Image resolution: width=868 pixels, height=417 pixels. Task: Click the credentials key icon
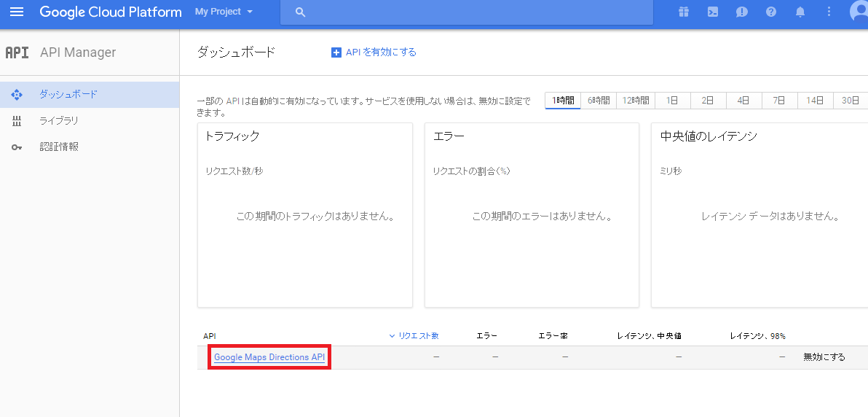17,147
